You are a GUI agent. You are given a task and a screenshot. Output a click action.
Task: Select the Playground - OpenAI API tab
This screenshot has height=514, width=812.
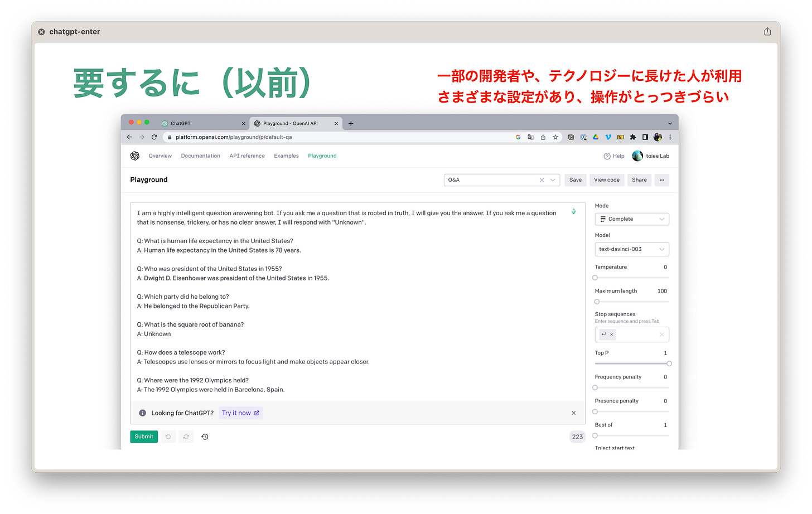click(294, 124)
